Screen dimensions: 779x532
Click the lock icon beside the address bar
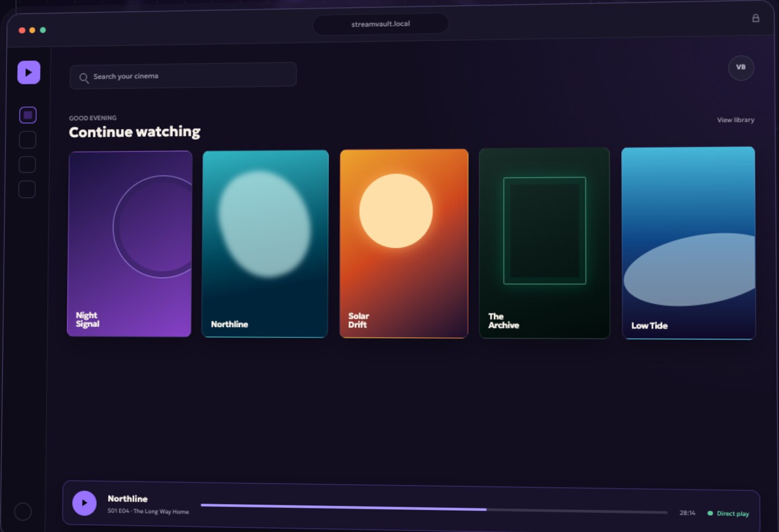click(x=756, y=18)
